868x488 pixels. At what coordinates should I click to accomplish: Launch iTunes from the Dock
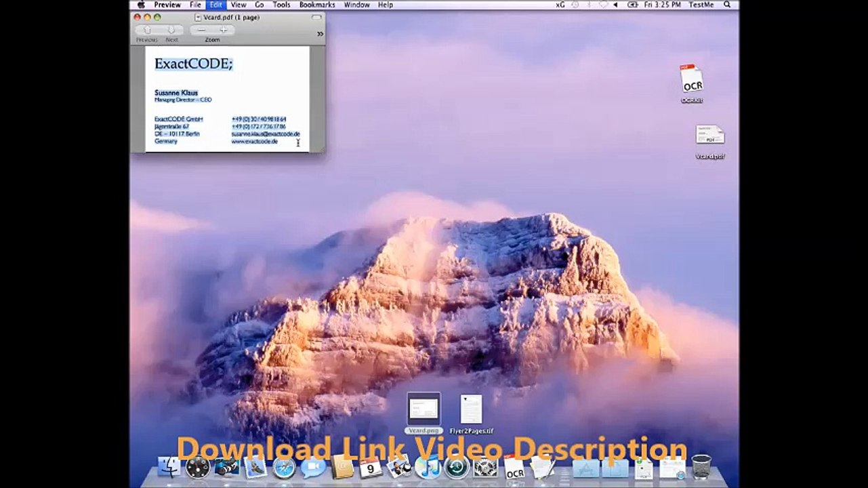point(428,467)
